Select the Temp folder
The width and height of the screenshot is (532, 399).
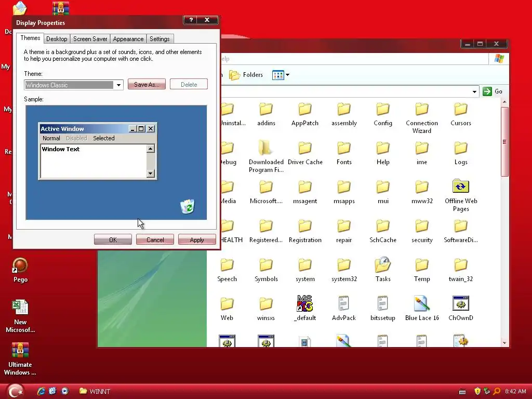(x=422, y=270)
